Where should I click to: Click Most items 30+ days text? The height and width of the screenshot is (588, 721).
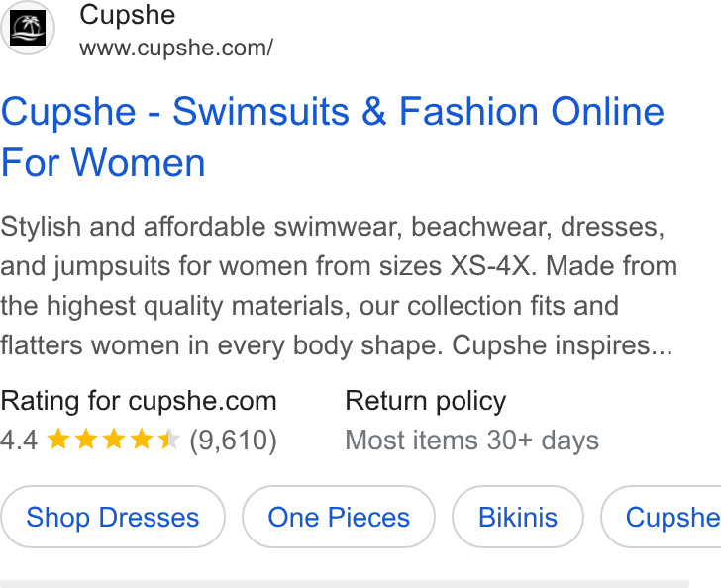471,441
